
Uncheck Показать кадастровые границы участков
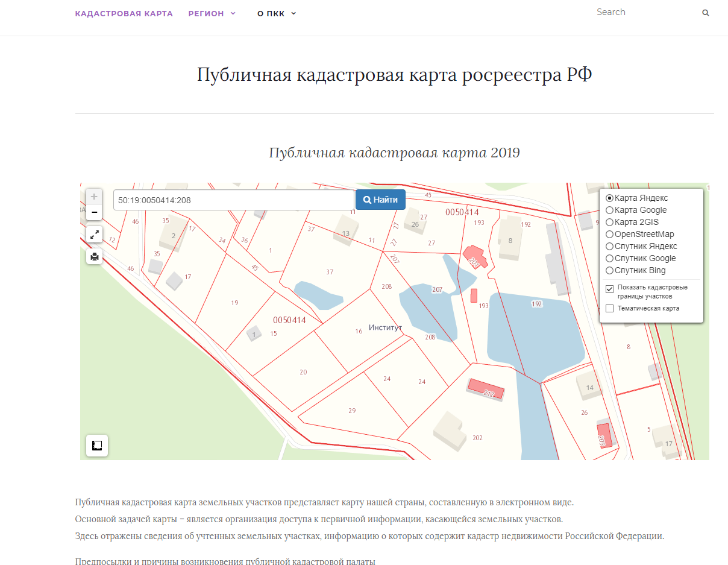609,289
